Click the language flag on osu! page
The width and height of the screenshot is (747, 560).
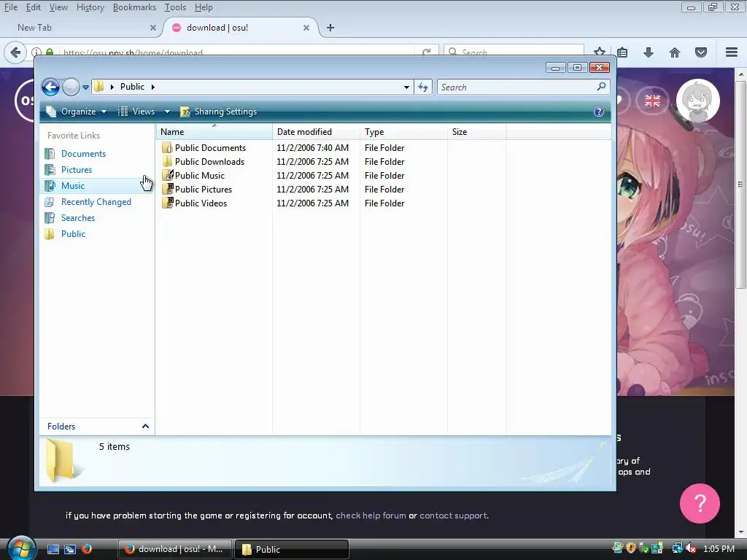(x=652, y=101)
